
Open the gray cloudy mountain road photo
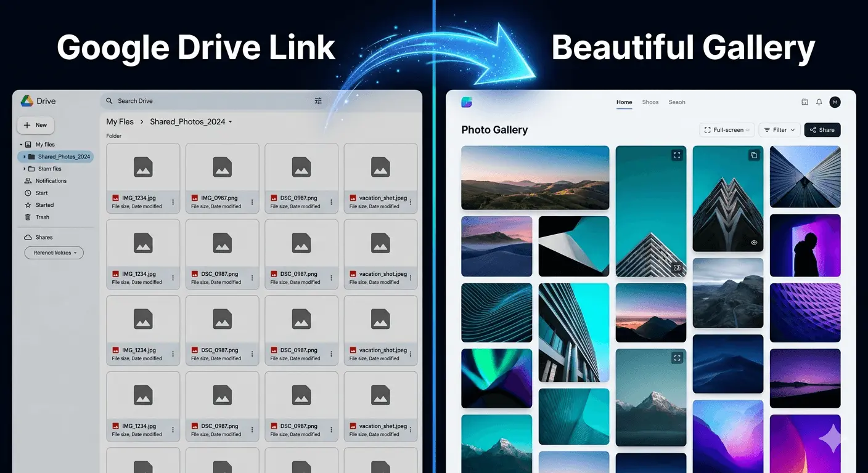click(728, 293)
